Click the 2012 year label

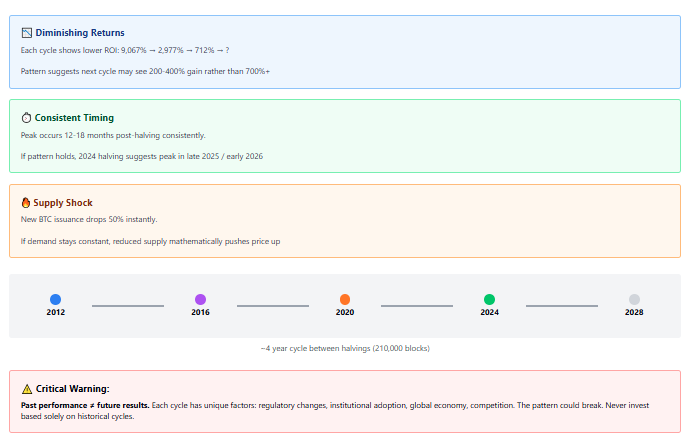point(55,312)
